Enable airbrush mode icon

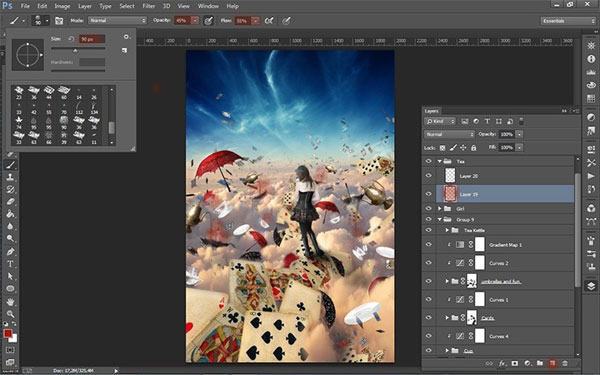click(269, 21)
